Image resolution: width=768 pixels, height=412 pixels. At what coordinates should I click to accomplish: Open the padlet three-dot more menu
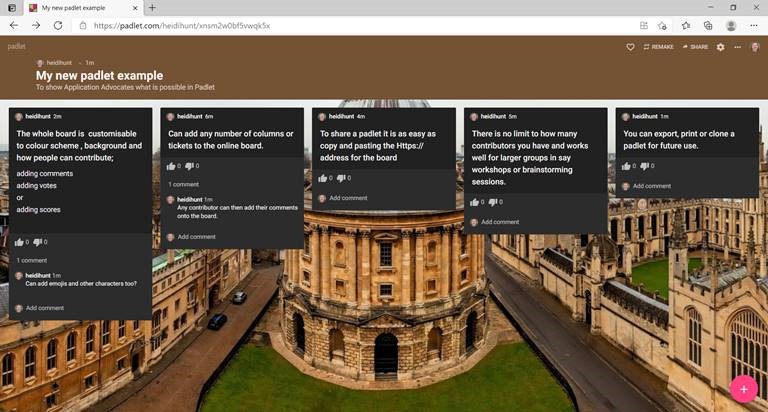click(x=738, y=47)
